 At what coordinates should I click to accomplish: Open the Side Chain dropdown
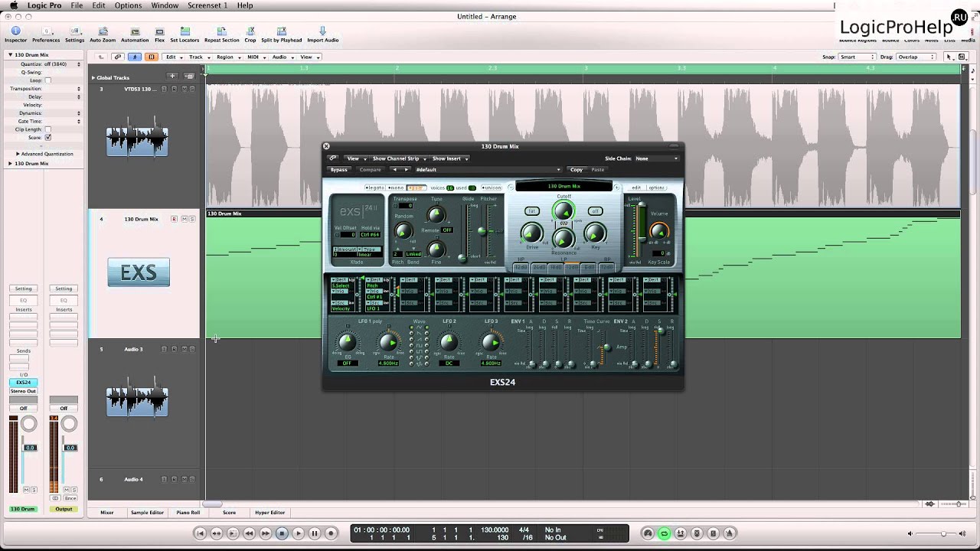click(x=656, y=158)
